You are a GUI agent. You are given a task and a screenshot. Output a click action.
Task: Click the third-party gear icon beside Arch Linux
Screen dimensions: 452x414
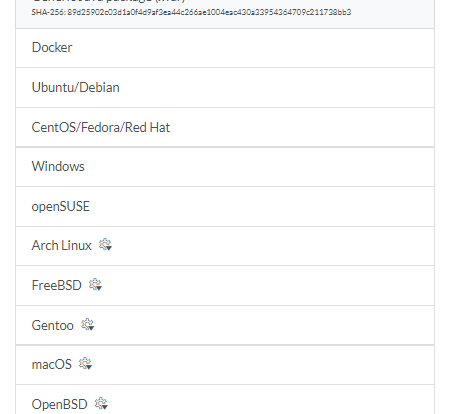[105, 245]
